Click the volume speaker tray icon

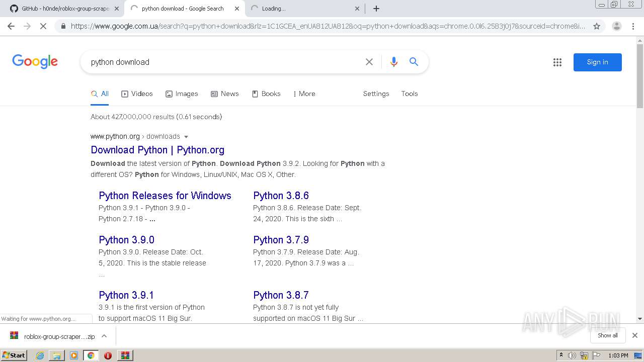[572, 355]
